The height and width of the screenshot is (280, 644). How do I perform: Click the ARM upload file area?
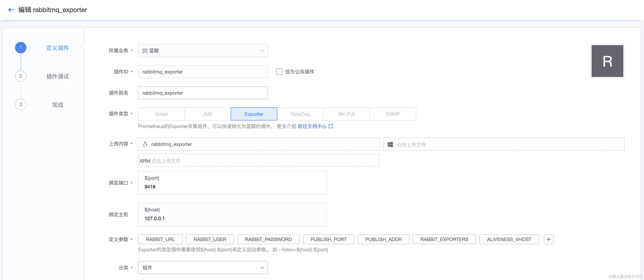[258, 160]
